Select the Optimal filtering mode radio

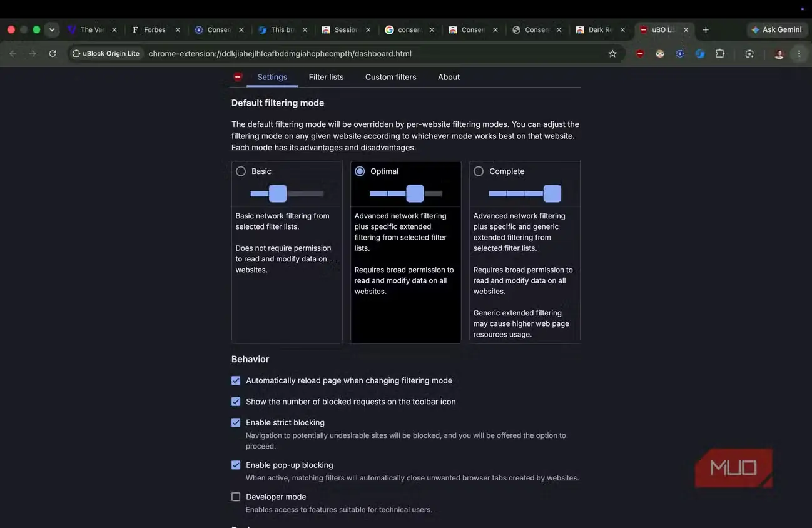pyautogui.click(x=360, y=171)
